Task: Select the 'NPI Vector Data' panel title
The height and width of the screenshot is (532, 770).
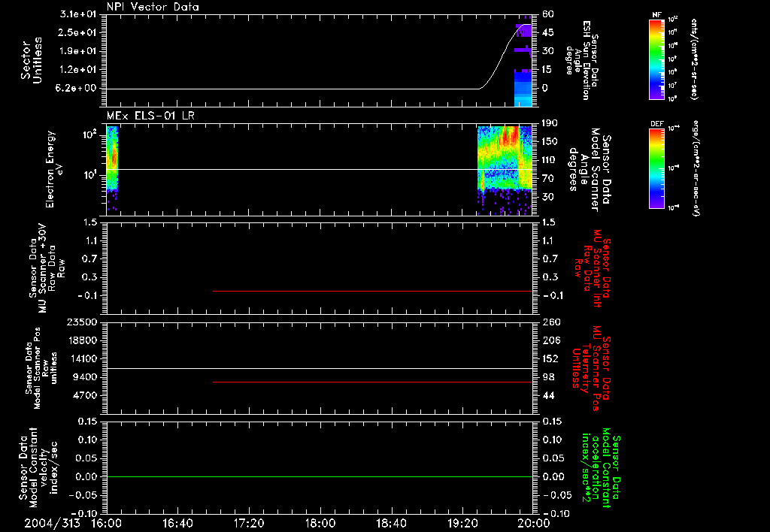Action: point(153,7)
